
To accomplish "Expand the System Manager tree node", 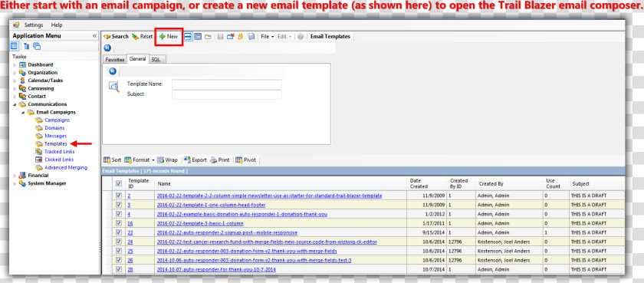I will tap(15, 183).
